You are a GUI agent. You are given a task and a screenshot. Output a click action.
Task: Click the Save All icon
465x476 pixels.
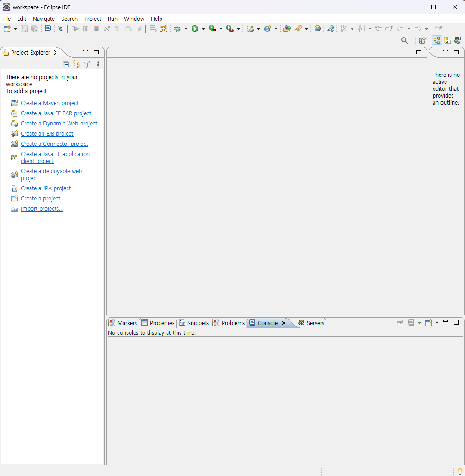click(x=35, y=29)
